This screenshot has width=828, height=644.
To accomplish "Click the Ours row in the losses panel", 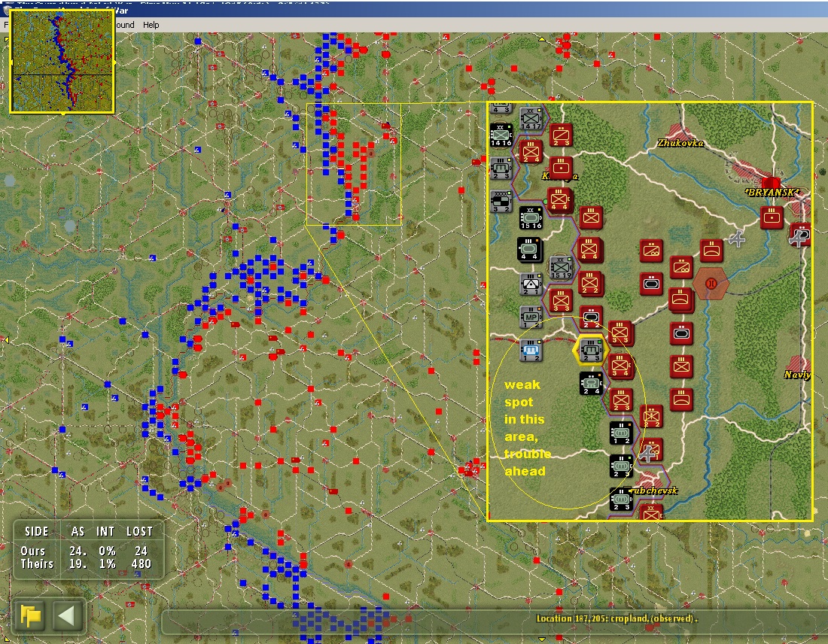I will coord(86,551).
